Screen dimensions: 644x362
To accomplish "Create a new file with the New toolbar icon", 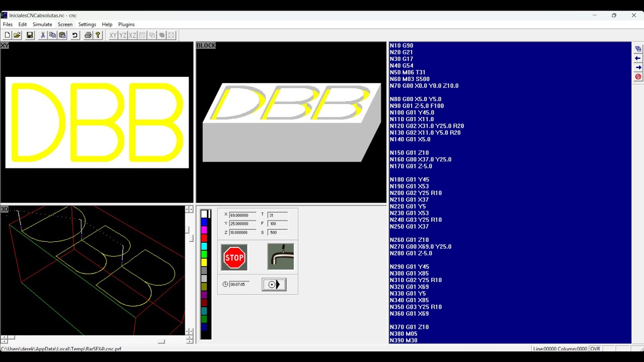I will [7, 35].
